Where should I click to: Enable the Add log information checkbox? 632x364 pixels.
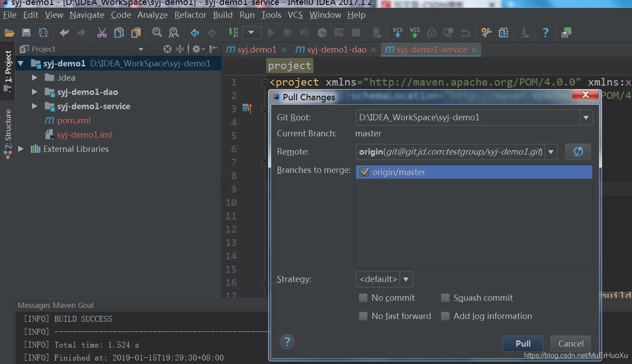(445, 316)
